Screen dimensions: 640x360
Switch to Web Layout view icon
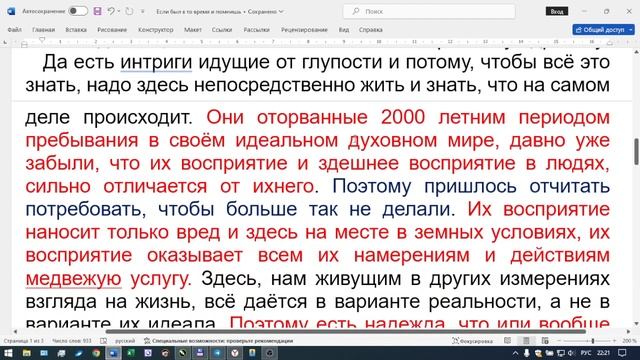click(x=545, y=341)
